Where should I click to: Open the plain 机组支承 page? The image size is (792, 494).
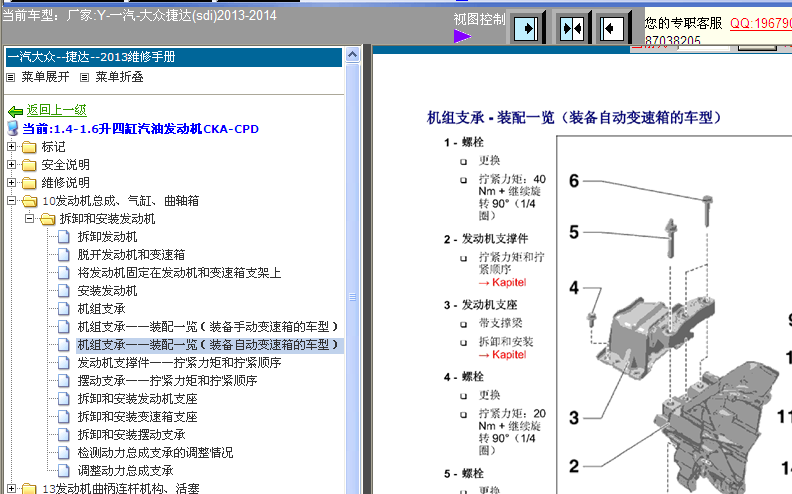pos(101,309)
